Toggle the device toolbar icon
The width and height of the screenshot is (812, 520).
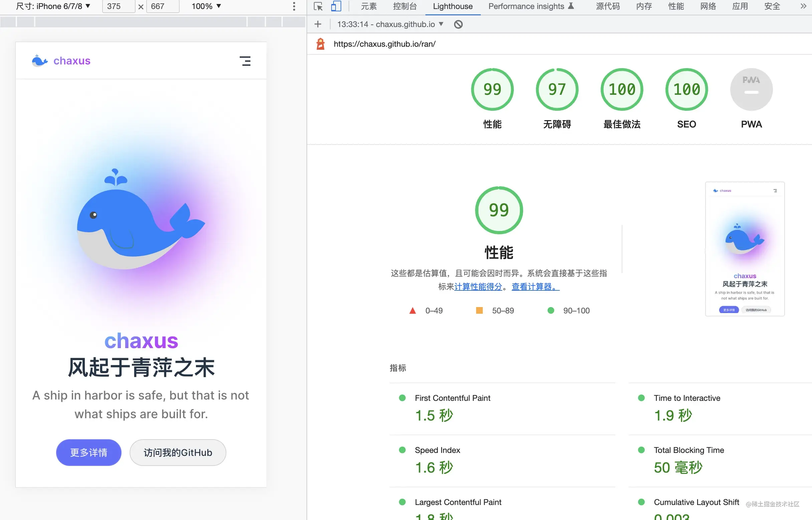(x=336, y=6)
